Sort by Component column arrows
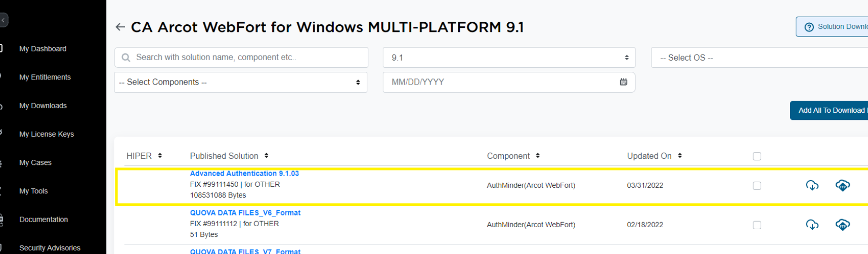The image size is (868, 254). tap(538, 156)
